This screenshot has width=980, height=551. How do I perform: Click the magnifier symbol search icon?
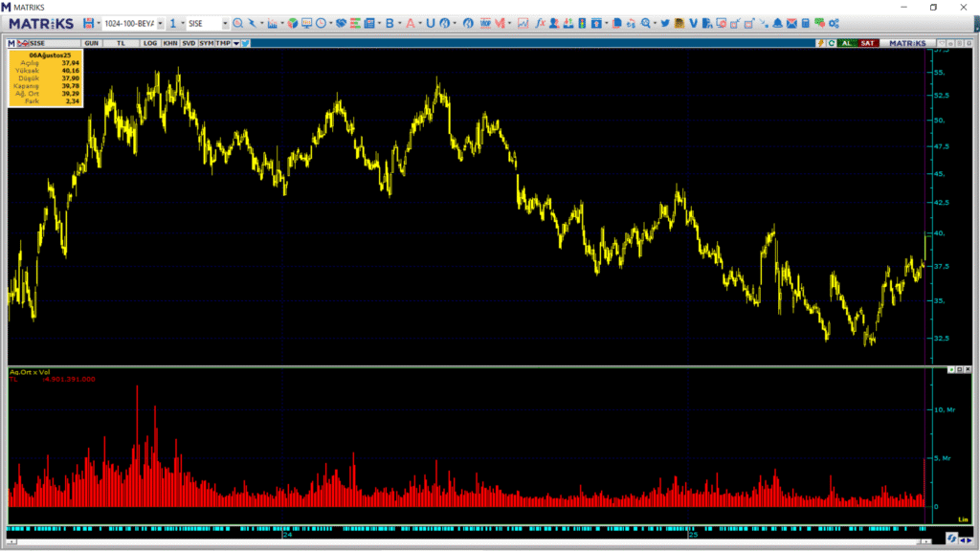(238, 23)
